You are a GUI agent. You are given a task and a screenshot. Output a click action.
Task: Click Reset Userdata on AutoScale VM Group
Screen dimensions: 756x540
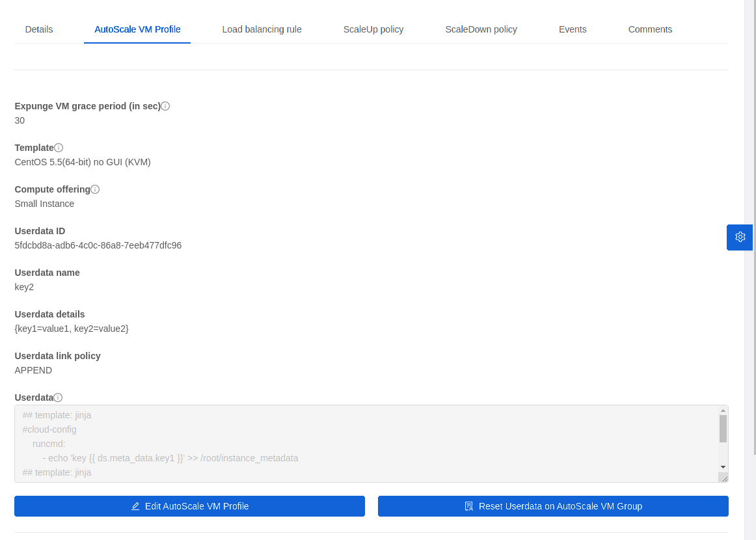click(x=554, y=506)
